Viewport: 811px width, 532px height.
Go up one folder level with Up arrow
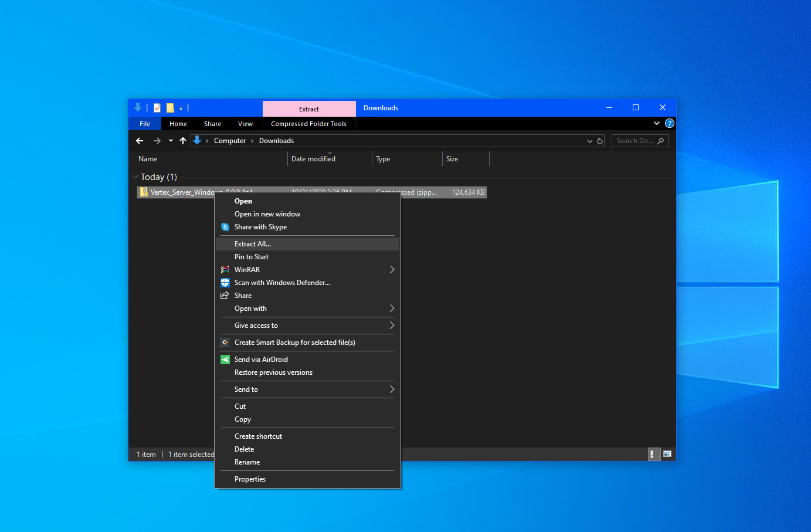pos(183,141)
